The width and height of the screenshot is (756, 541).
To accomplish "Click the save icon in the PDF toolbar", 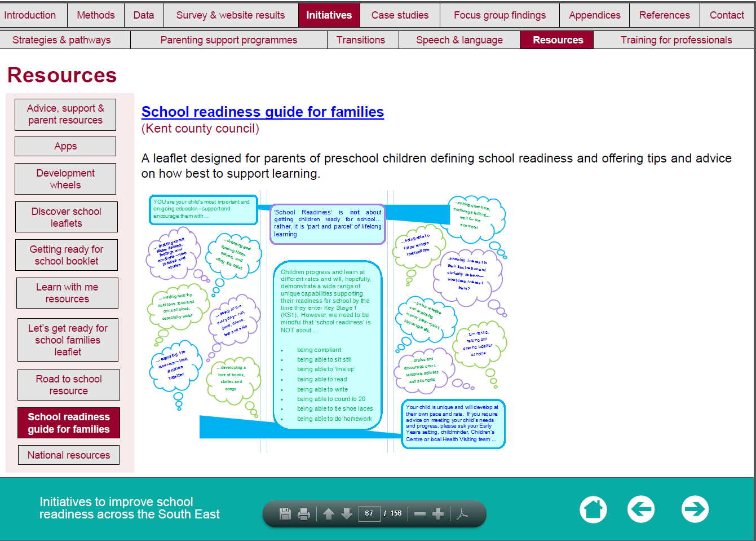I will (x=285, y=513).
